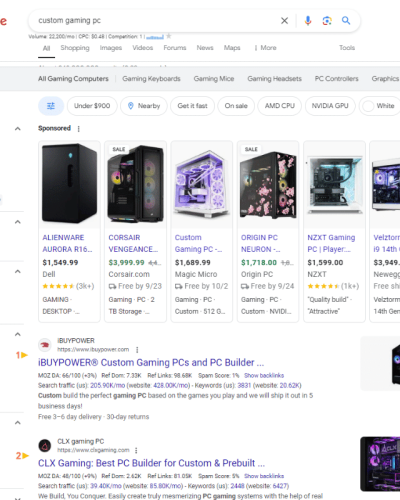Select All Gaming Computers category
The image size is (400, 500).
tap(73, 79)
